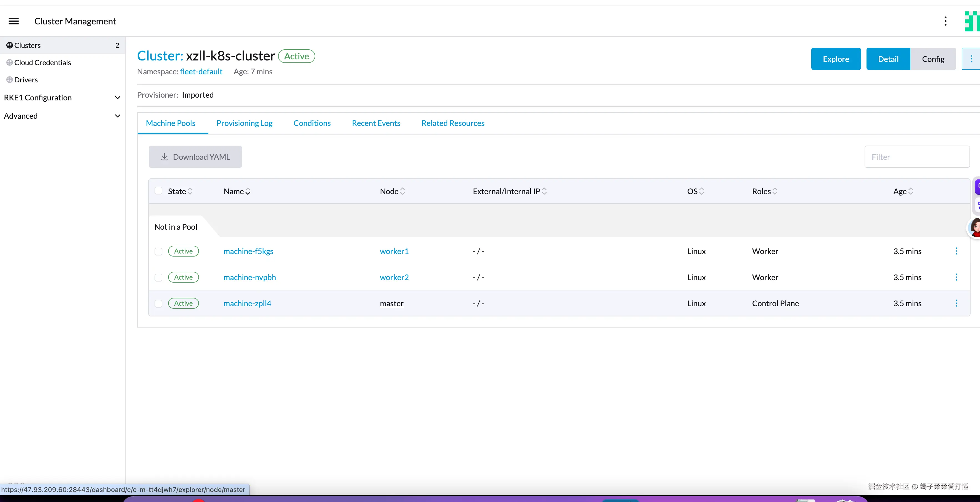Select checkbox for machine-f5kgs row
The width and height of the screenshot is (980, 502).
tap(159, 251)
